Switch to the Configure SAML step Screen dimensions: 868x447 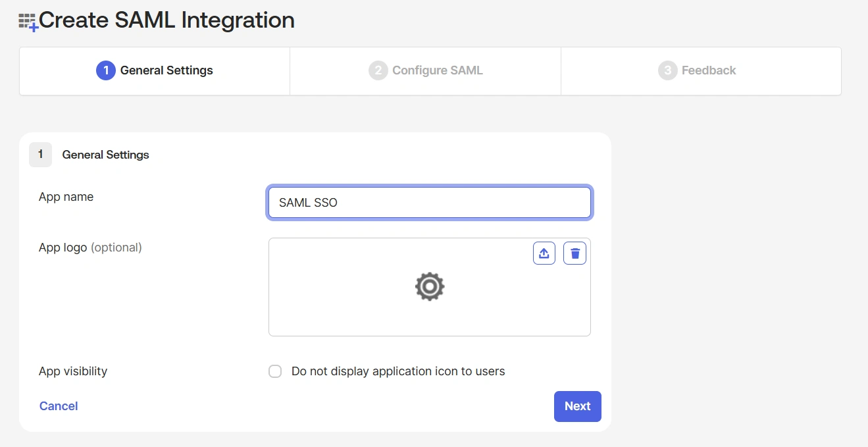[x=425, y=70]
